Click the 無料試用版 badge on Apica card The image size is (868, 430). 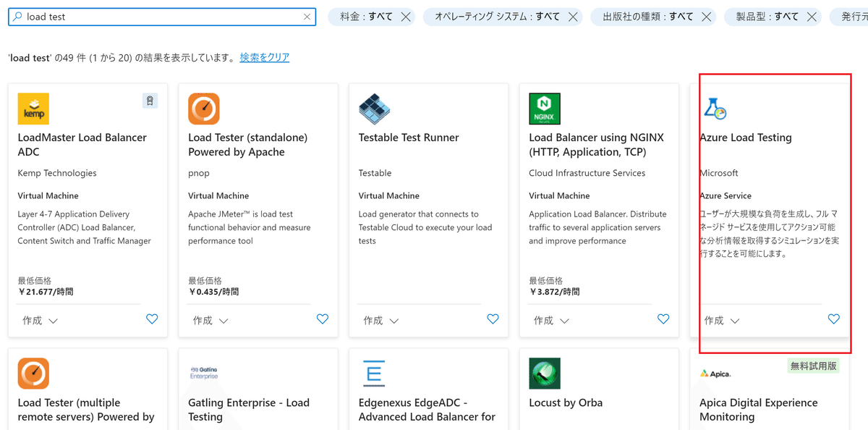tap(814, 366)
